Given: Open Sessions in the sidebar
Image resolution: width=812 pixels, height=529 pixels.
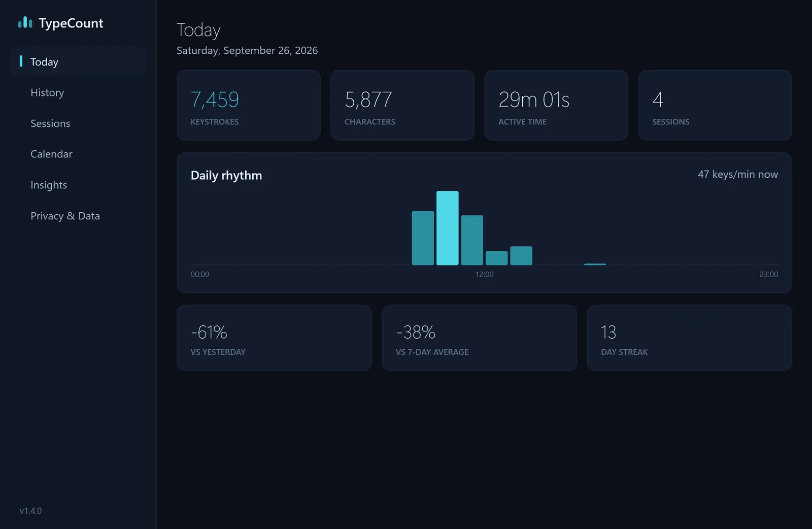Looking at the screenshot, I should [x=78, y=123].
